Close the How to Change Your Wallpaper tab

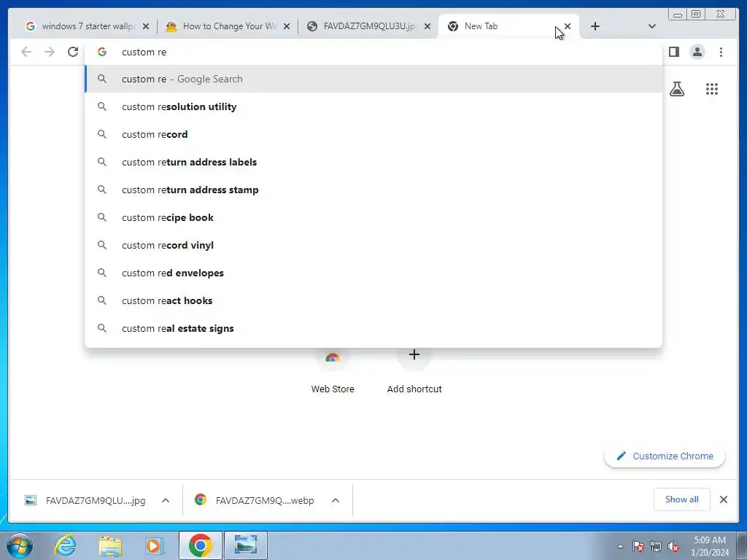pos(286,26)
